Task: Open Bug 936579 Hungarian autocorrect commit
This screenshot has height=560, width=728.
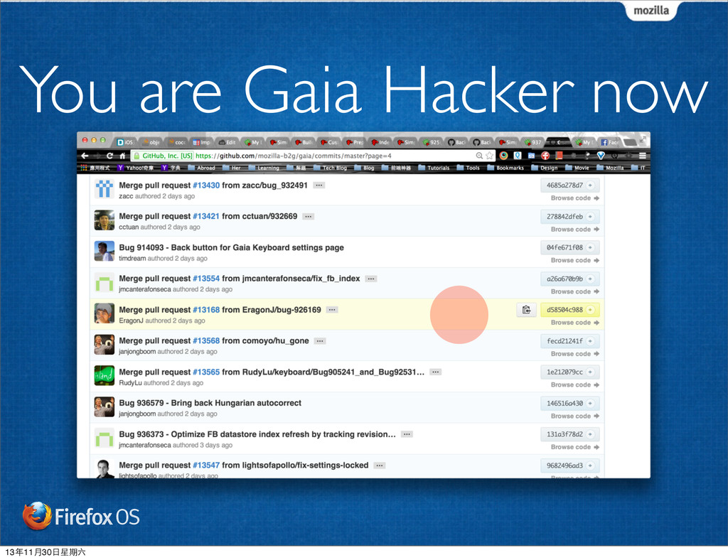Action: 210,403
